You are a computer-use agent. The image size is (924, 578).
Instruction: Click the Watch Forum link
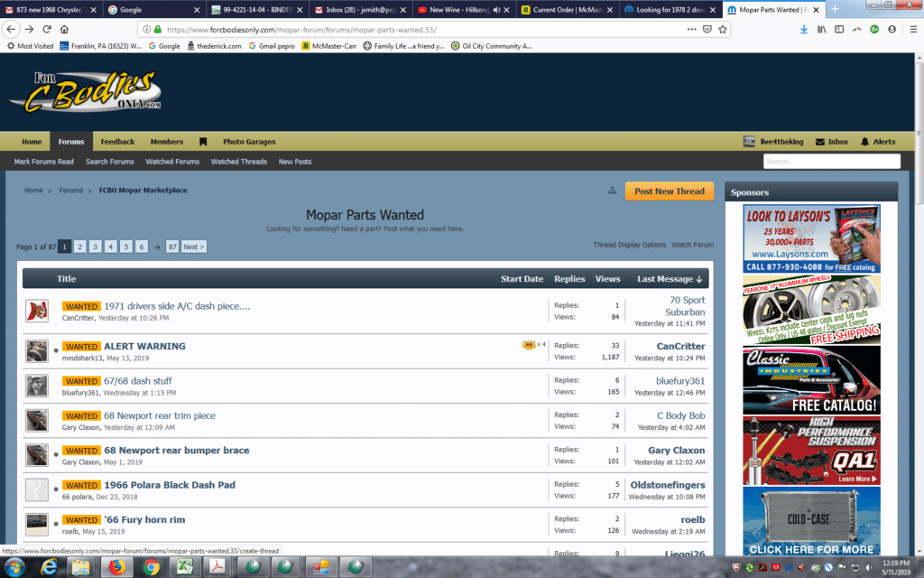[692, 245]
